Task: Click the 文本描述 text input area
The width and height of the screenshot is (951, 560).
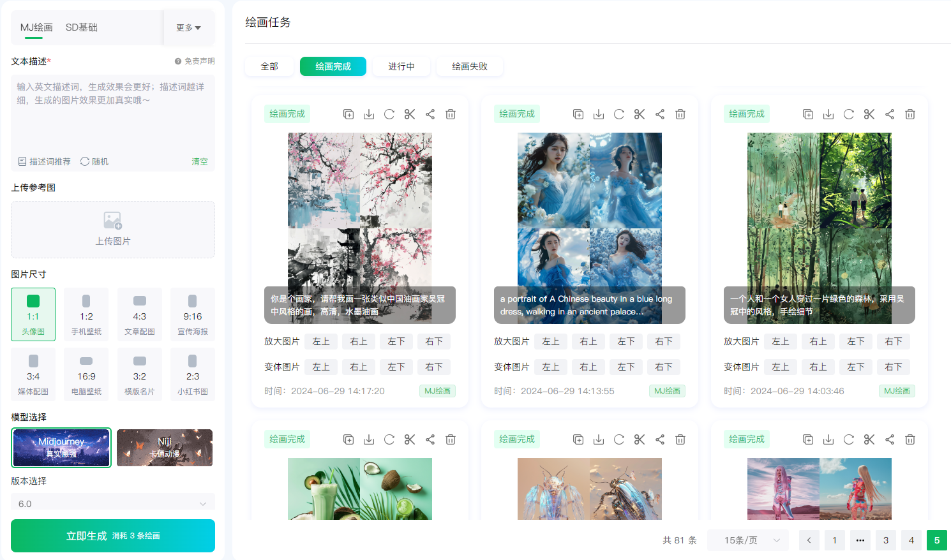Action: (113, 114)
